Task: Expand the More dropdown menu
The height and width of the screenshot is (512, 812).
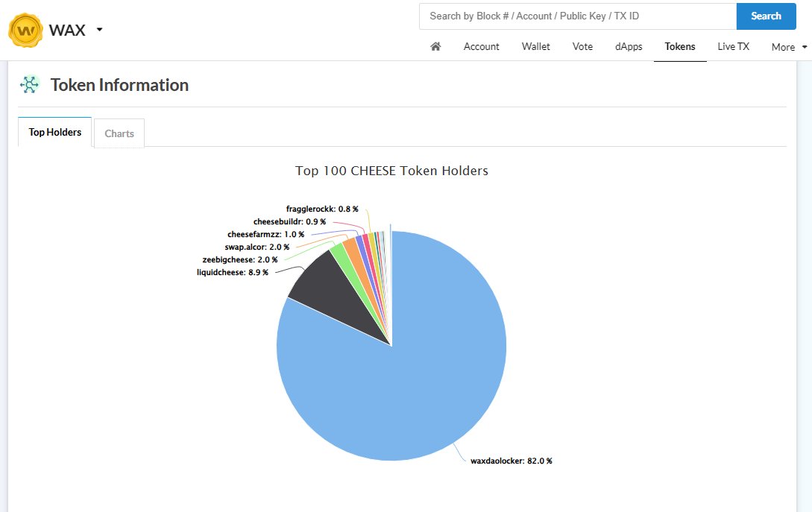Action: tap(789, 47)
